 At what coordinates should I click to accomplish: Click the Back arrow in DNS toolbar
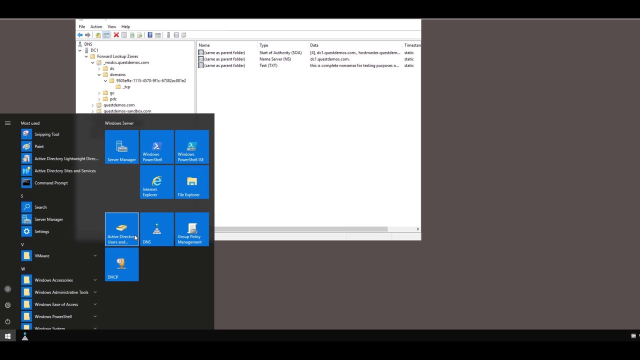pos(80,35)
